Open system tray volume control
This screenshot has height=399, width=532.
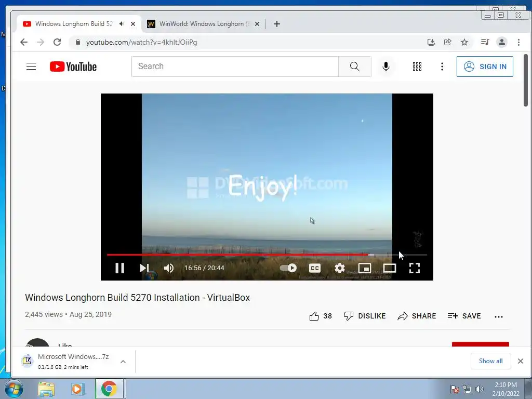(479, 389)
